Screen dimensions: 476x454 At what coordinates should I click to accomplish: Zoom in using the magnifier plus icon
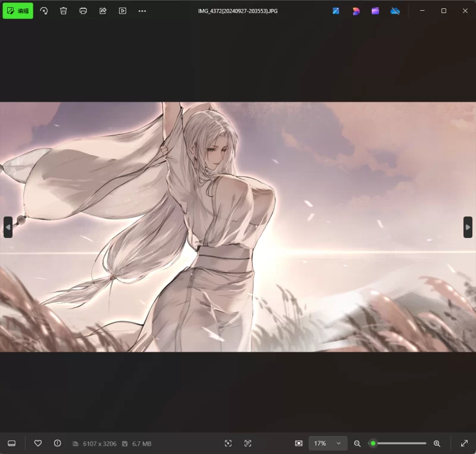coord(437,443)
